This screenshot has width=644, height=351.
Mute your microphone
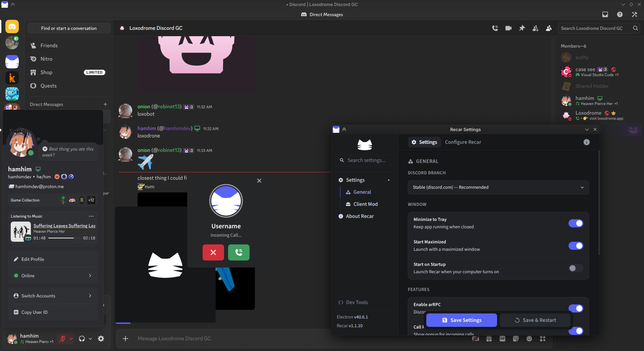63,339
